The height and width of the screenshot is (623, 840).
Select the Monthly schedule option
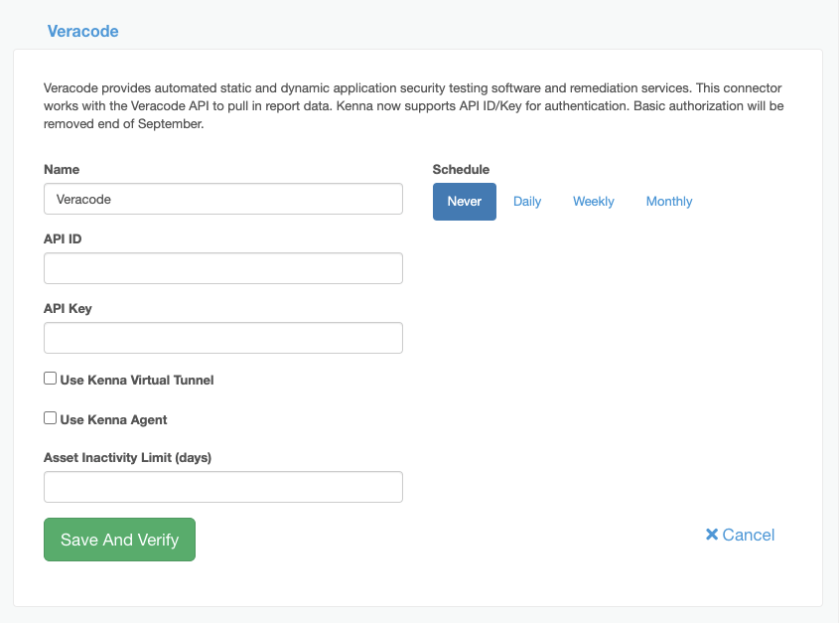pyautogui.click(x=668, y=201)
